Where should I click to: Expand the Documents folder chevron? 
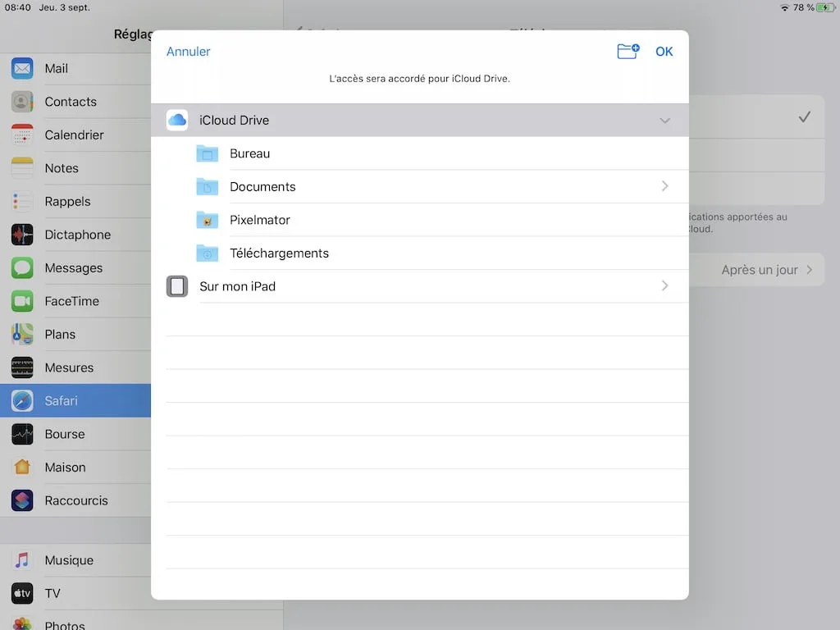click(664, 186)
